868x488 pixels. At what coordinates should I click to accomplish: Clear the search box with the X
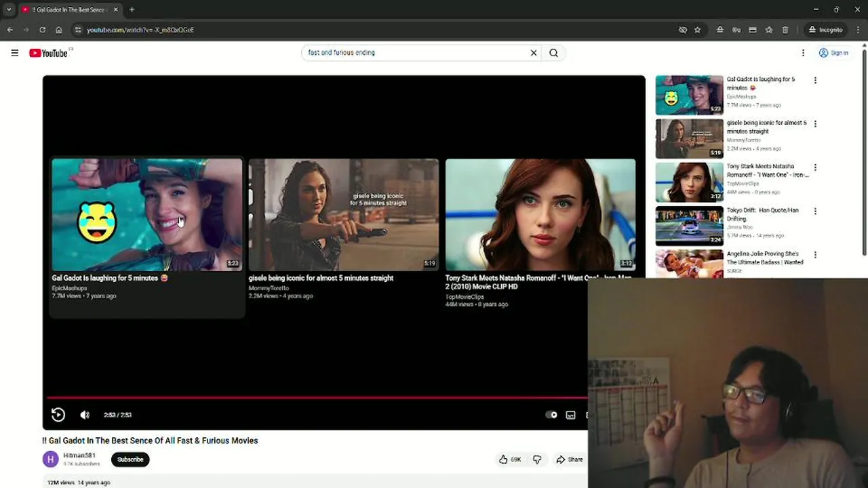[x=533, y=53]
